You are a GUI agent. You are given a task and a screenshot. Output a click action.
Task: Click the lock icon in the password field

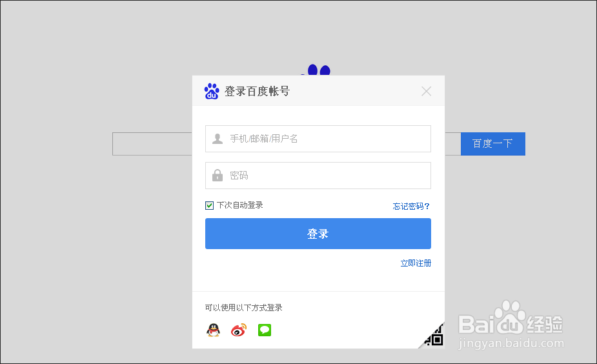tap(218, 175)
